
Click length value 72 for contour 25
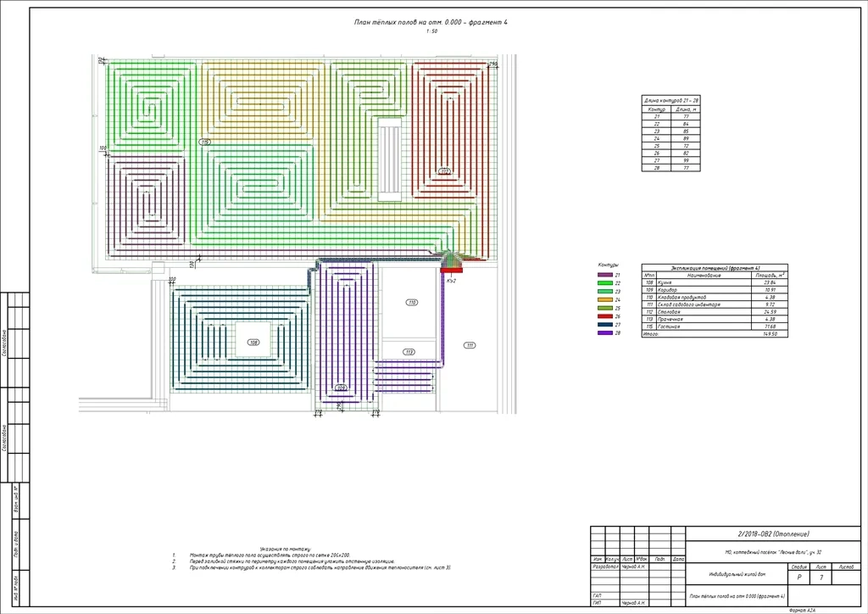(686, 146)
